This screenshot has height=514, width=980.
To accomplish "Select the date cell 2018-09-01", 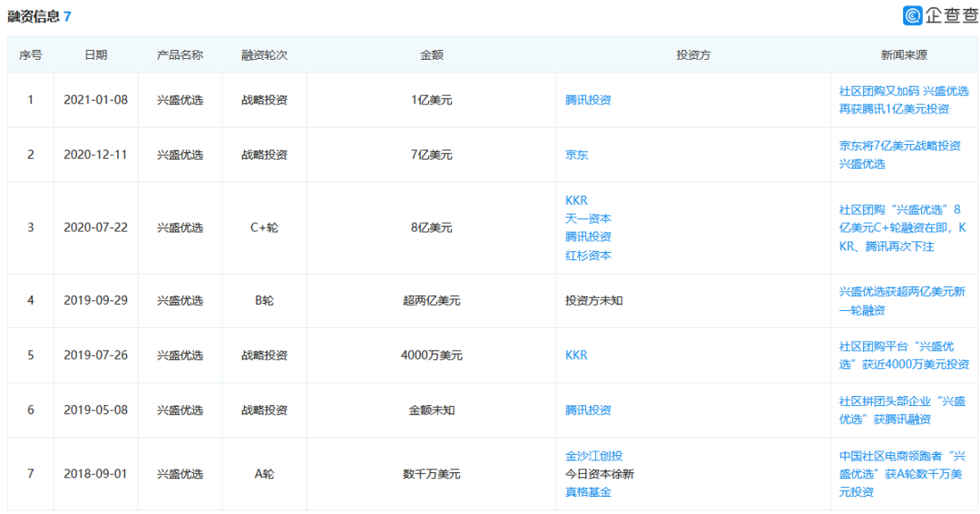I will click(95, 474).
